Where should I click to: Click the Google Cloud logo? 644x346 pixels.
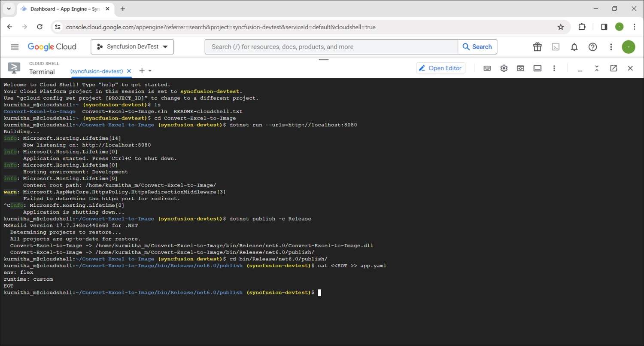coord(52,47)
